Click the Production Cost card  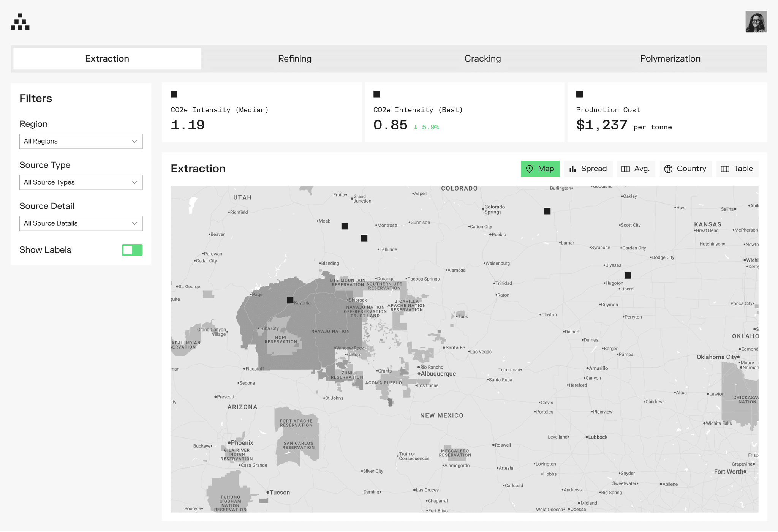(x=667, y=113)
